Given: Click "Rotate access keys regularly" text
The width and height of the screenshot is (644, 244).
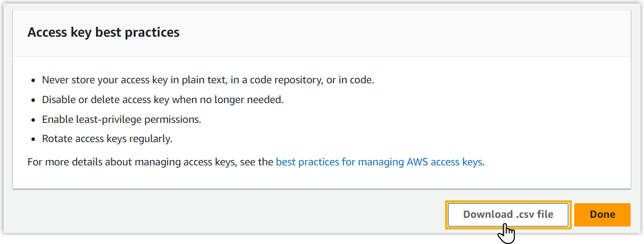Looking at the screenshot, I should (107, 139).
